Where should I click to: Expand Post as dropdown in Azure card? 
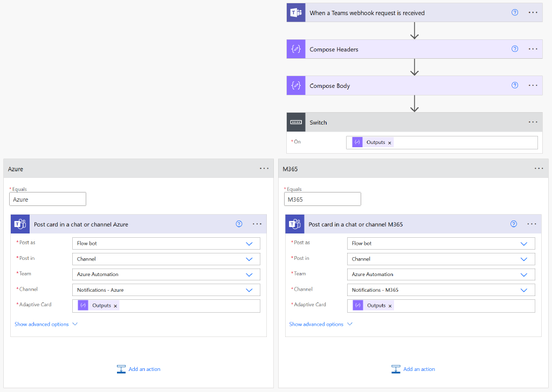tap(249, 244)
